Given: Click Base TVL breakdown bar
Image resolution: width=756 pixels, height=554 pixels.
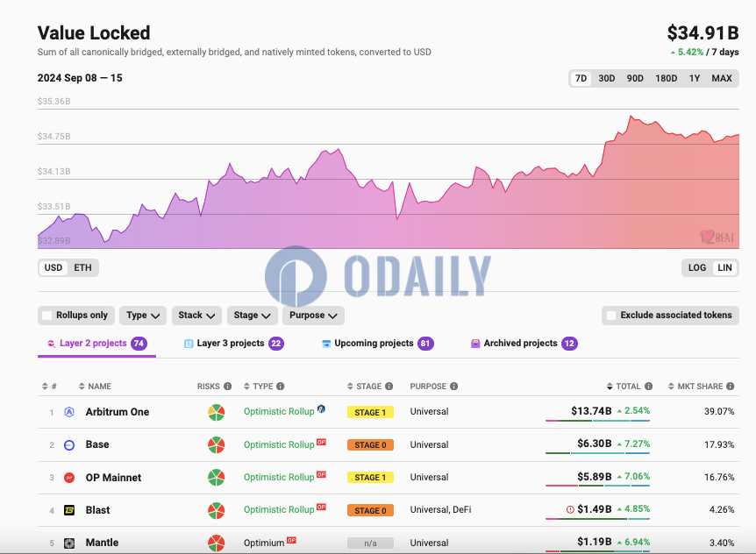Looking at the screenshot, I should click(598, 453).
